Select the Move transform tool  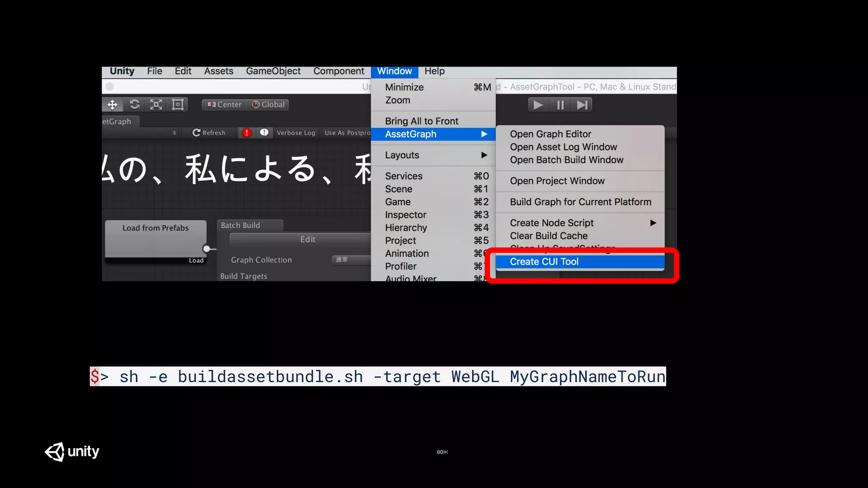pyautogui.click(x=112, y=105)
